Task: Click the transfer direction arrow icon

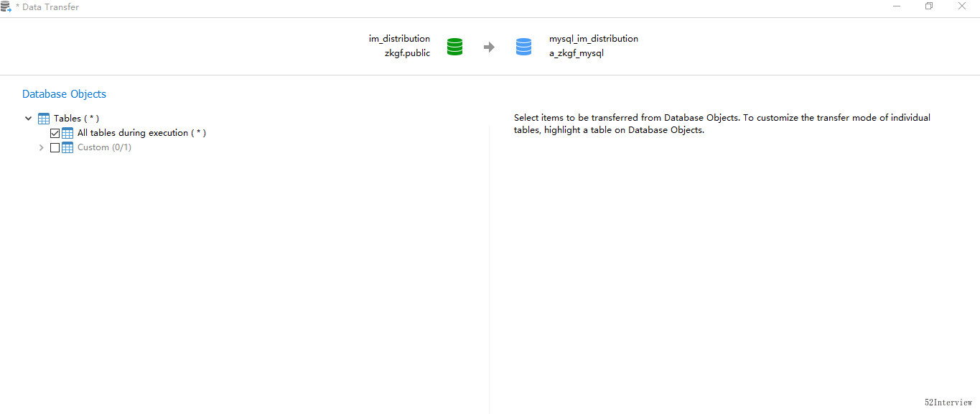Action: click(x=489, y=47)
